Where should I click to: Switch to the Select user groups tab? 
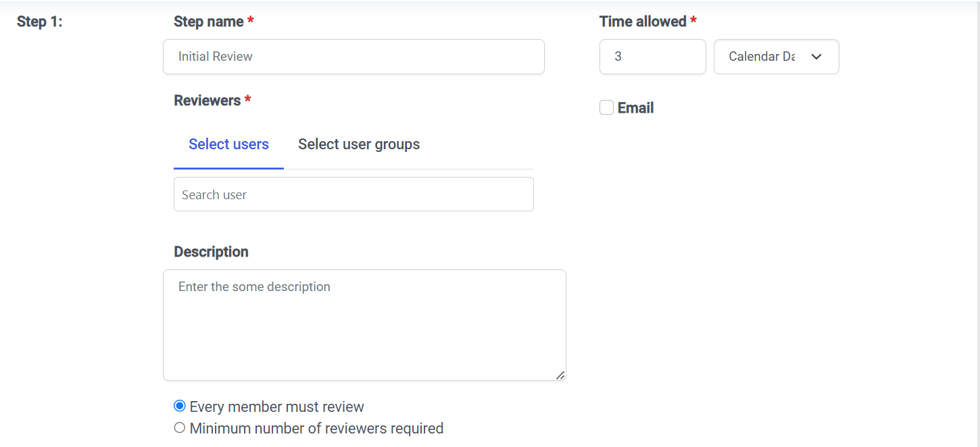359,144
